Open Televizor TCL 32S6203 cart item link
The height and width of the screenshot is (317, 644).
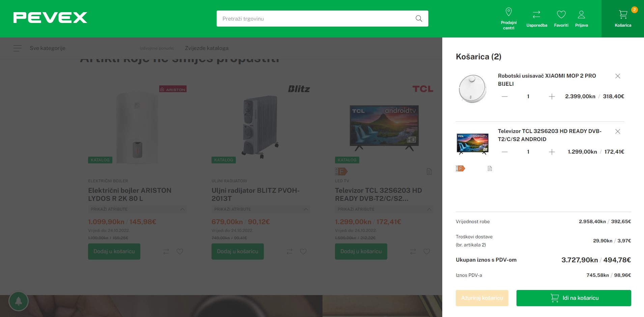[x=550, y=135]
